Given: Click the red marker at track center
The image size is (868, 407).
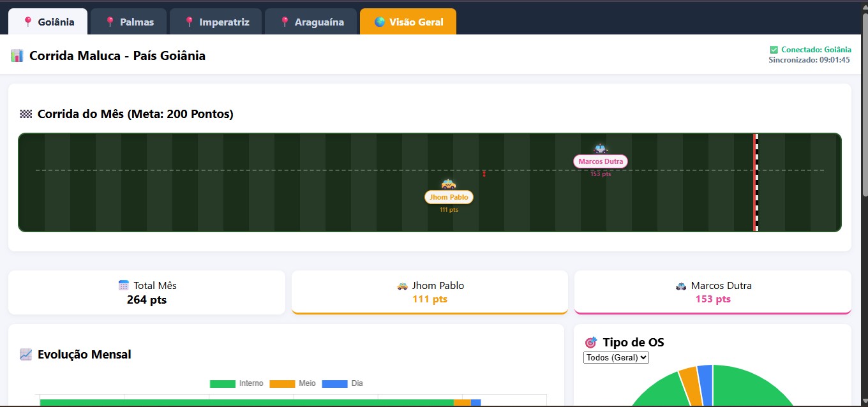Looking at the screenshot, I should point(484,174).
